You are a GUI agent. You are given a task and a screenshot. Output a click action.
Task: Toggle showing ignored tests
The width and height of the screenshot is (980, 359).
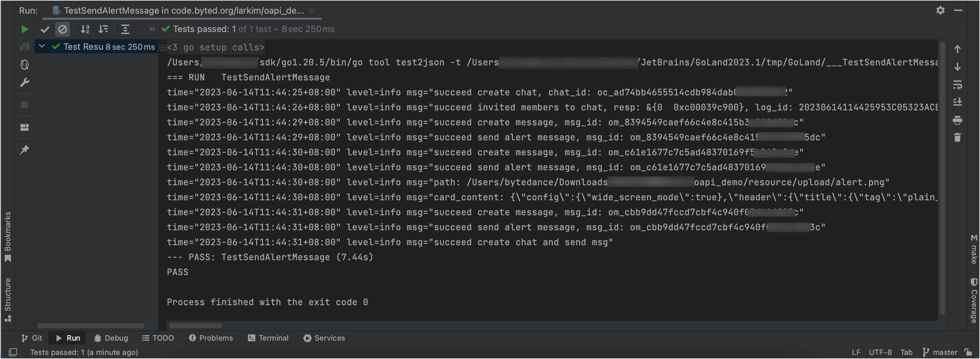coord(62,29)
